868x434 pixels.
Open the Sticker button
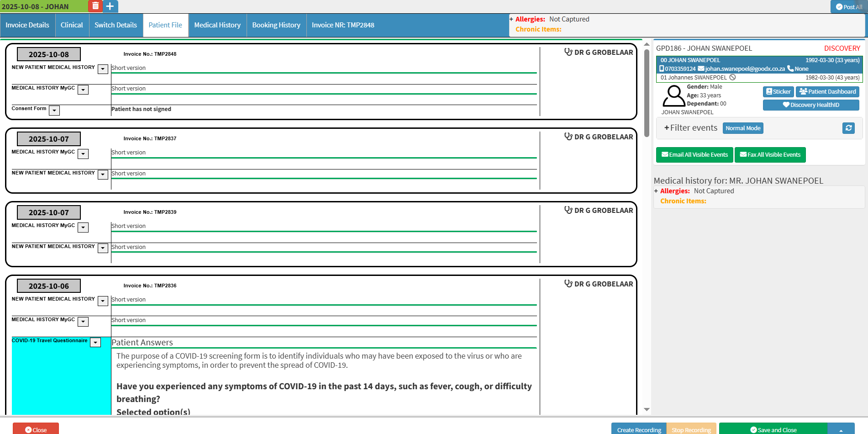coord(778,91)
